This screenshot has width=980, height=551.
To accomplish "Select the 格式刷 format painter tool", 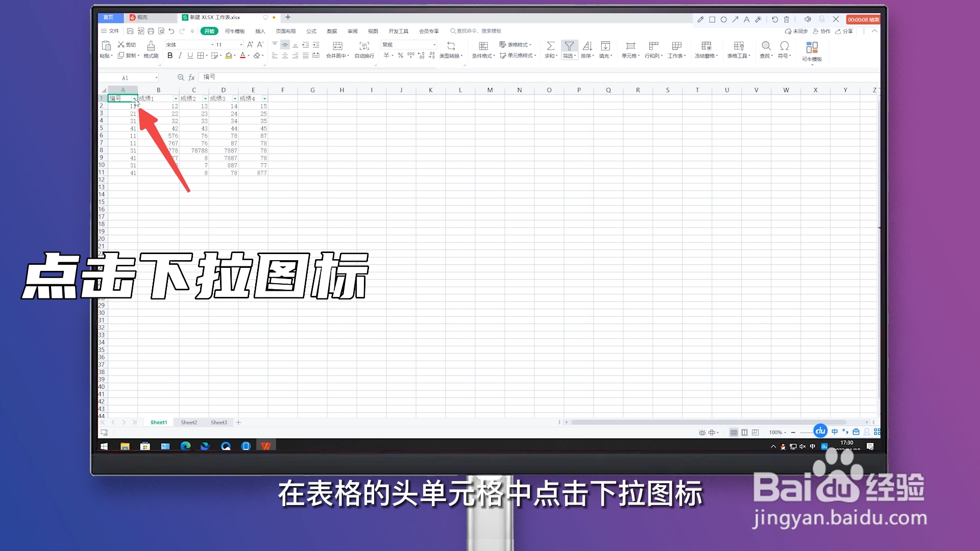I will [151, 51].
